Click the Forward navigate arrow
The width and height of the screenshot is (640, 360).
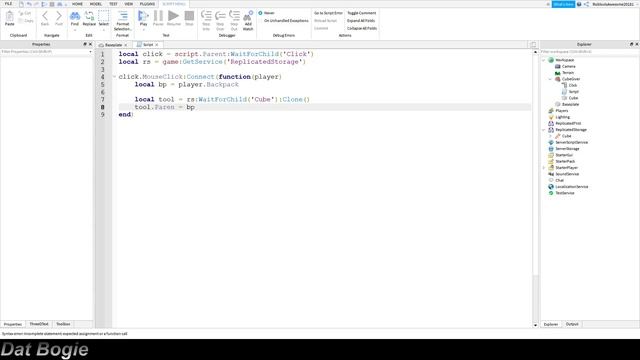[59, 18]
